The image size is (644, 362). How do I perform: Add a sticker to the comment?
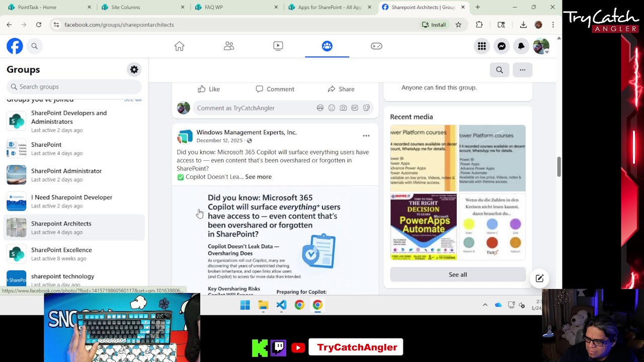366,108
